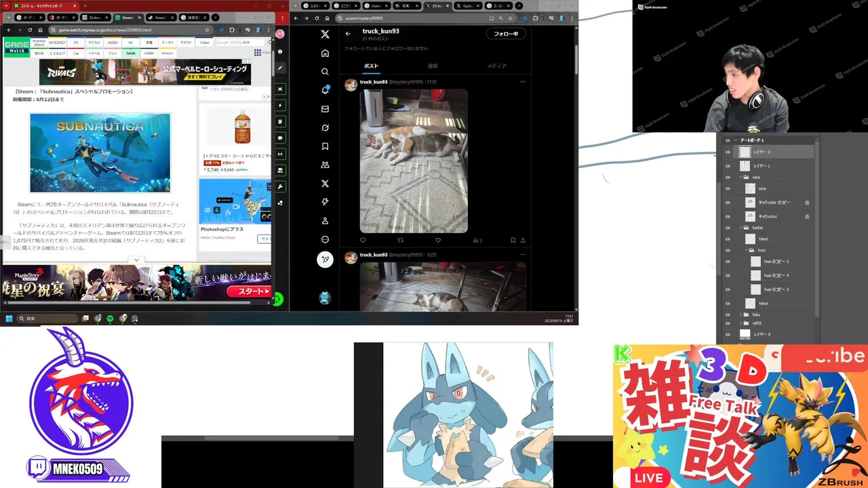Screen dimensions: 868x488
Task: Open the X search (magnifier) sidebar icon
Action: pyautogui.click(x=325, y=71)
